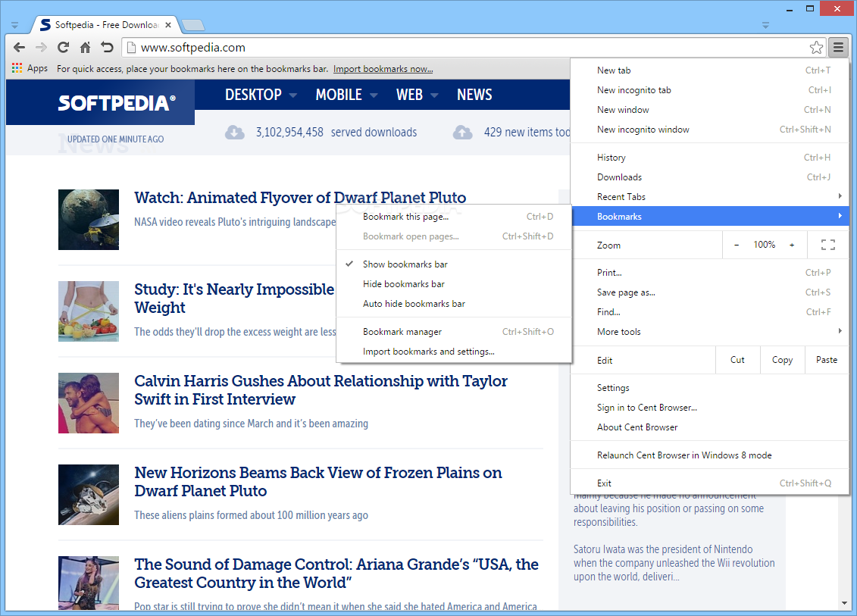Click the fruit and measuring tape thumbnail
857x616 pixels.
point(89,311)
